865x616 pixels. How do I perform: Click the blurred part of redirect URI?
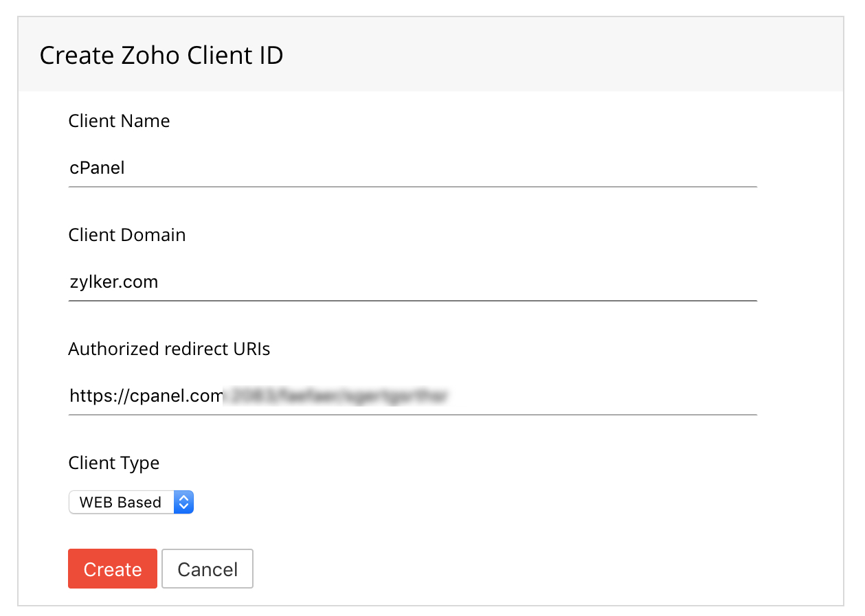coord(337,396)
